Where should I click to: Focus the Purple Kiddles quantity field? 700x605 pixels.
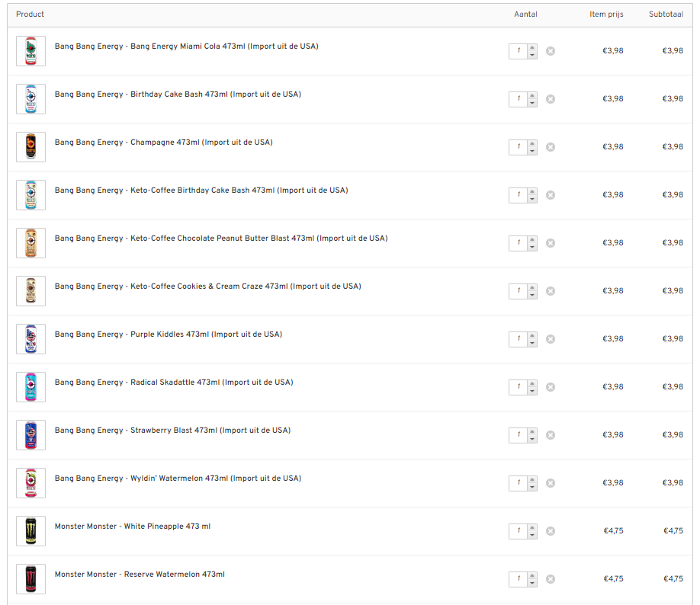click(518, 339)
